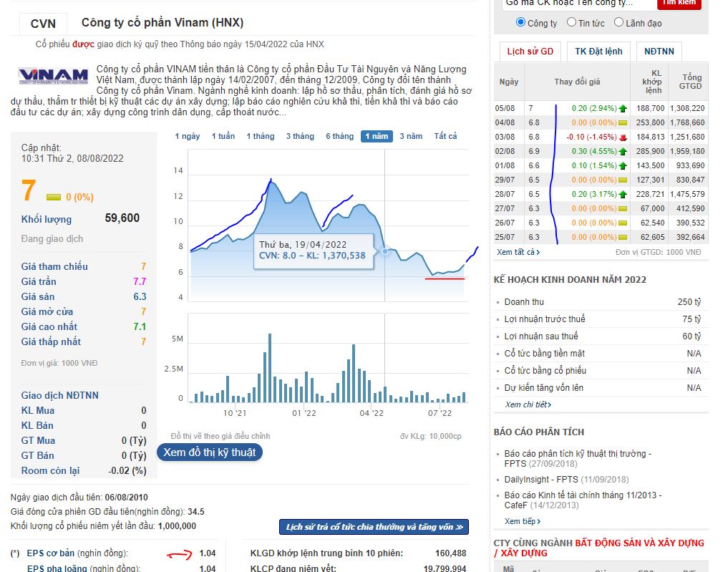Viewport: 728px width, 572px height.
Task: Click the Giá cao nhất label
Action: 49,326
